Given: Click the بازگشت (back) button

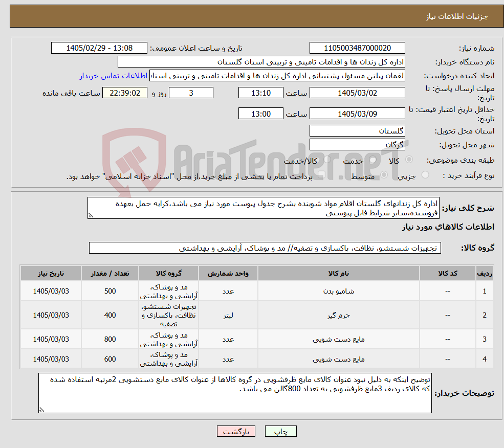Looking at the screenshot, I should click(236, 431).
